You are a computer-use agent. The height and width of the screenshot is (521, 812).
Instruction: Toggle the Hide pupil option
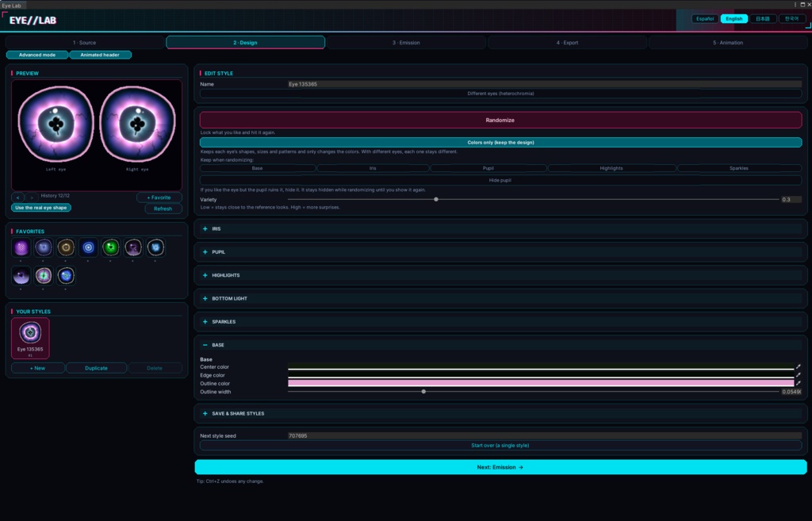click(500, 180)
